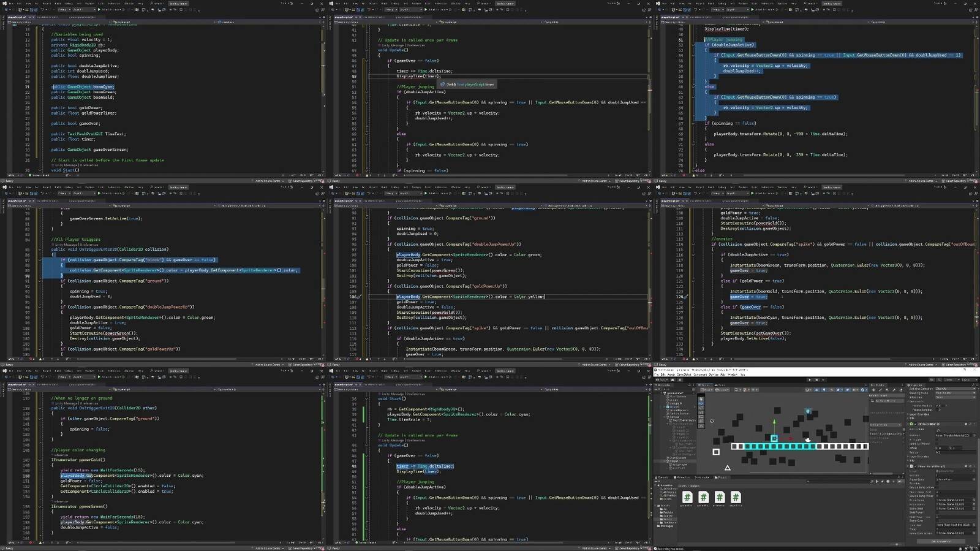Open the Unity Window menu

point(733,374)
